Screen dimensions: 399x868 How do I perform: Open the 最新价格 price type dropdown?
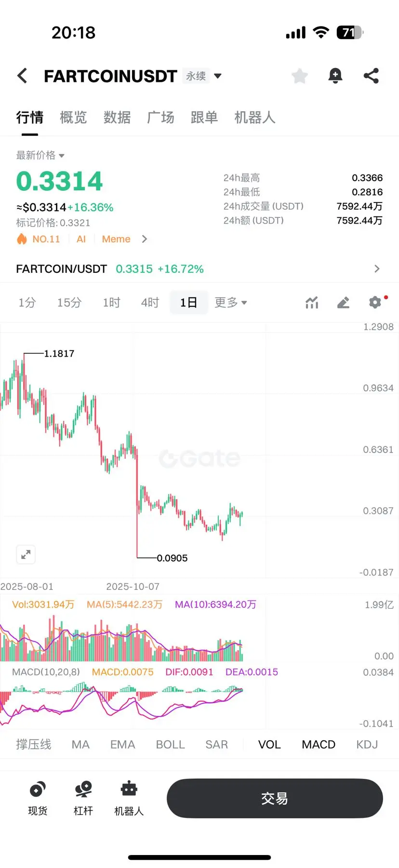coord(40,155)
